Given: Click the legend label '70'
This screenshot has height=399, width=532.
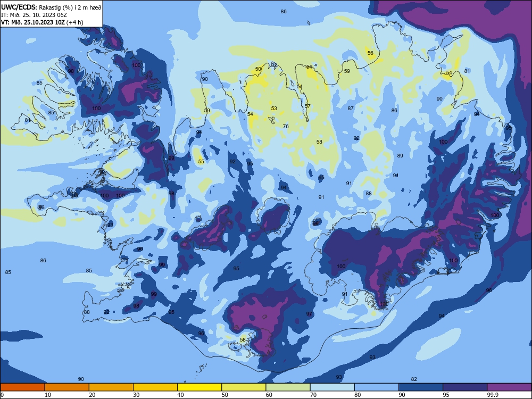Looking at the screenshot, I should (313, 395).
